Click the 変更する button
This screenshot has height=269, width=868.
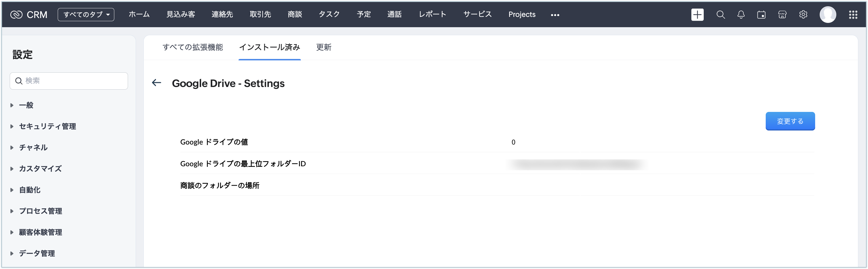click(x=790, y=121)
